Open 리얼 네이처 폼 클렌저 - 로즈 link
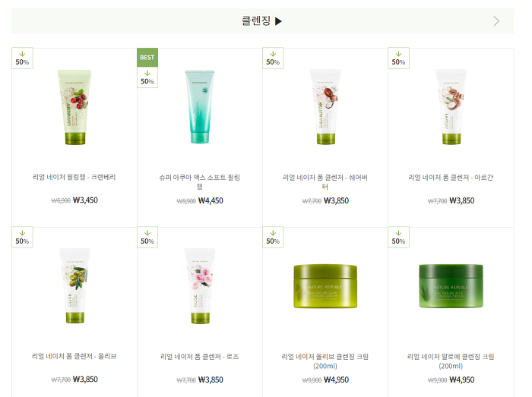This screenshot has height=397, width=532. coord(200,356)
